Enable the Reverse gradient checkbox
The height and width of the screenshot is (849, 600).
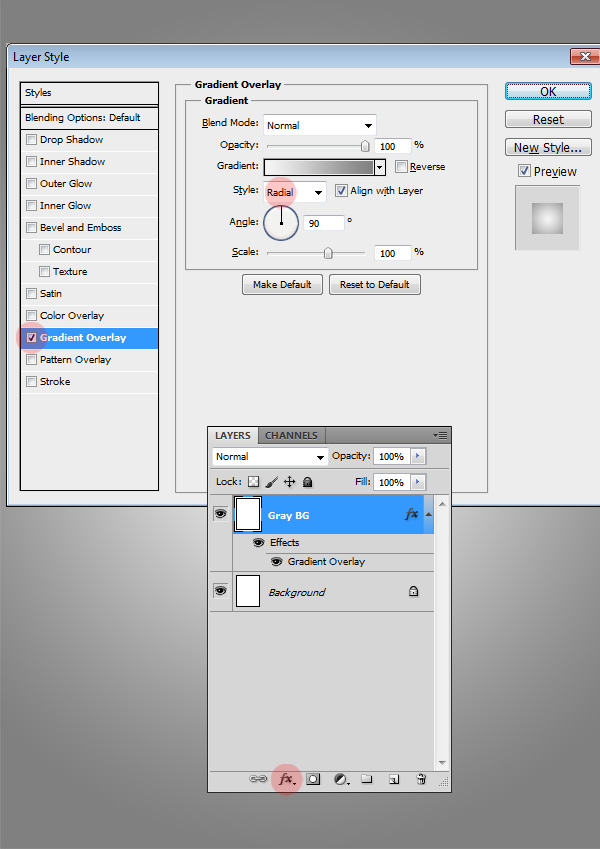(x=401, y=167)
